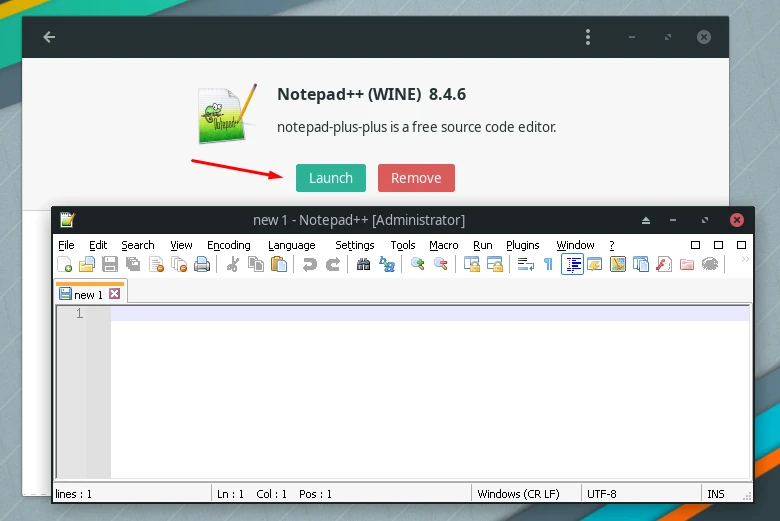Viewport: 780px width, 521px height.
Task: Create a new document with the New icon
Action: point(65,264)
